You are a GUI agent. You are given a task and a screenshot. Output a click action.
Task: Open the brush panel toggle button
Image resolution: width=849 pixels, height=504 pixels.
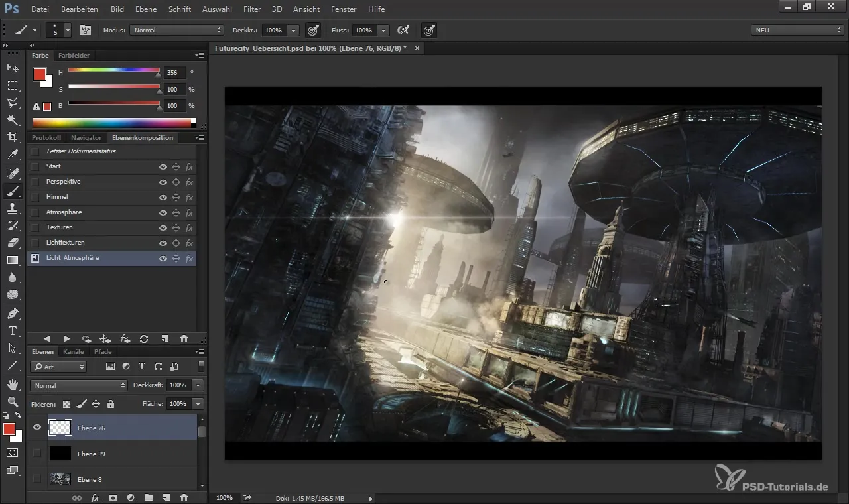pyautogui.click(x=86, y=30)
